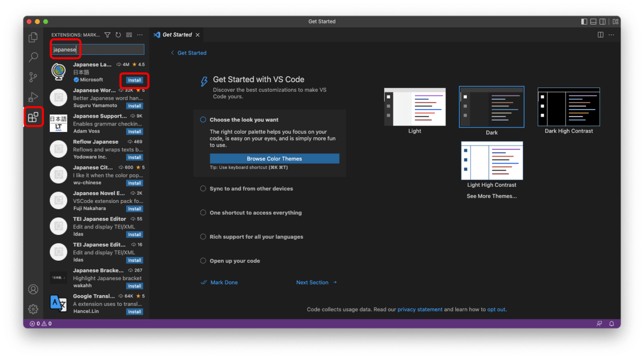Open the Accounts icon in activity bar
The image size is (644, 359).
pyautogui.click(x=33, y=289)
